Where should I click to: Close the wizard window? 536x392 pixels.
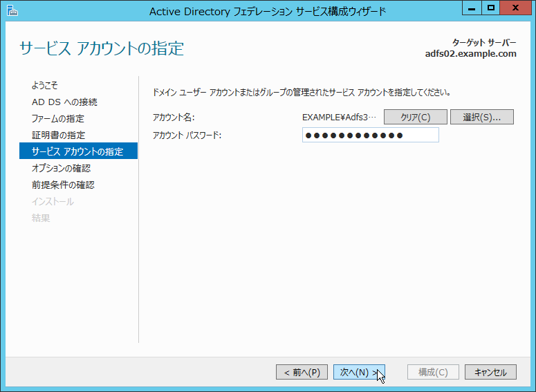pyautogui.click(x=515, y=8)
